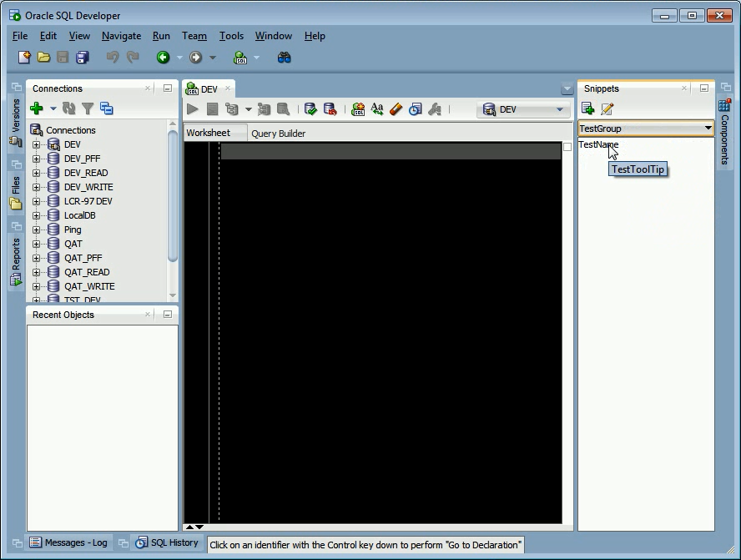The width and height of the screenshot is (741, 560).
Task: Select the LCR-97 DEV connection
Action: (x=88, y=201)
